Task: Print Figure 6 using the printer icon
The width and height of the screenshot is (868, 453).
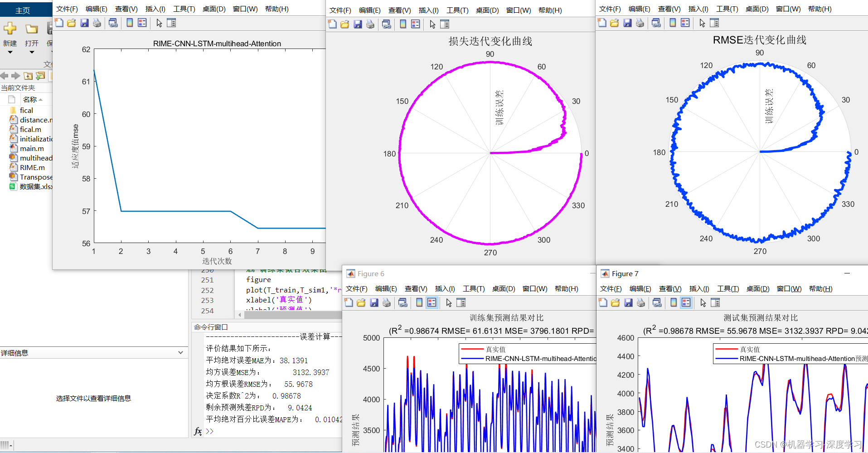Action: tap(386, 302)
